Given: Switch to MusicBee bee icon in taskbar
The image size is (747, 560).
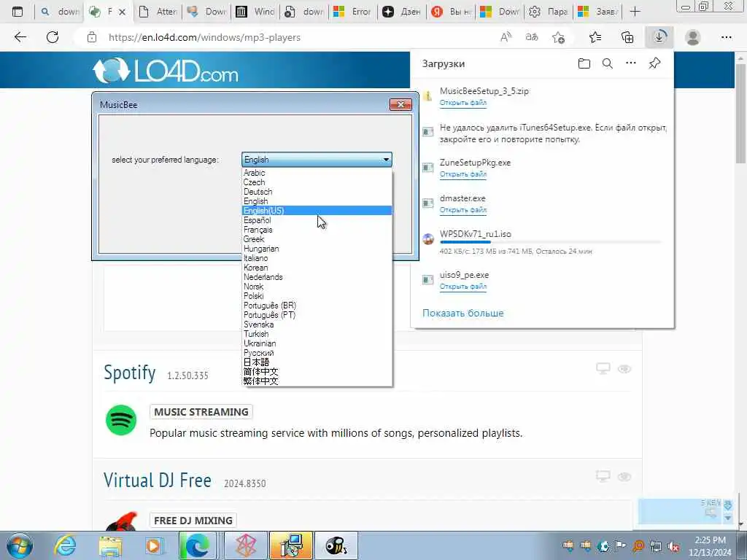Looking at the screenshot, I should (x=336, y=545).
